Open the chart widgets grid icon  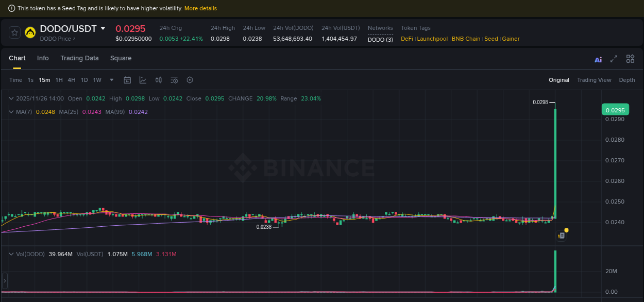click(x=630, y=59)
